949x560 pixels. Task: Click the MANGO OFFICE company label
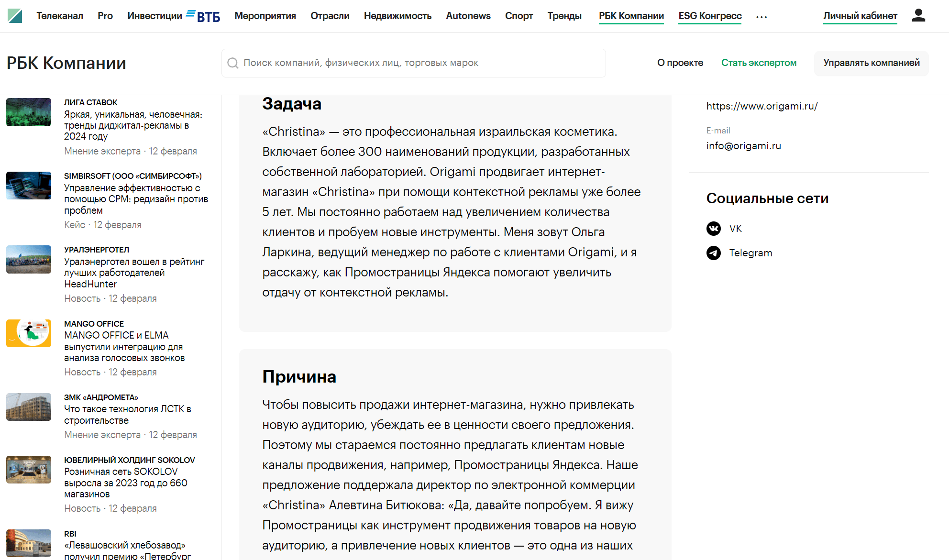pos(94,324)
